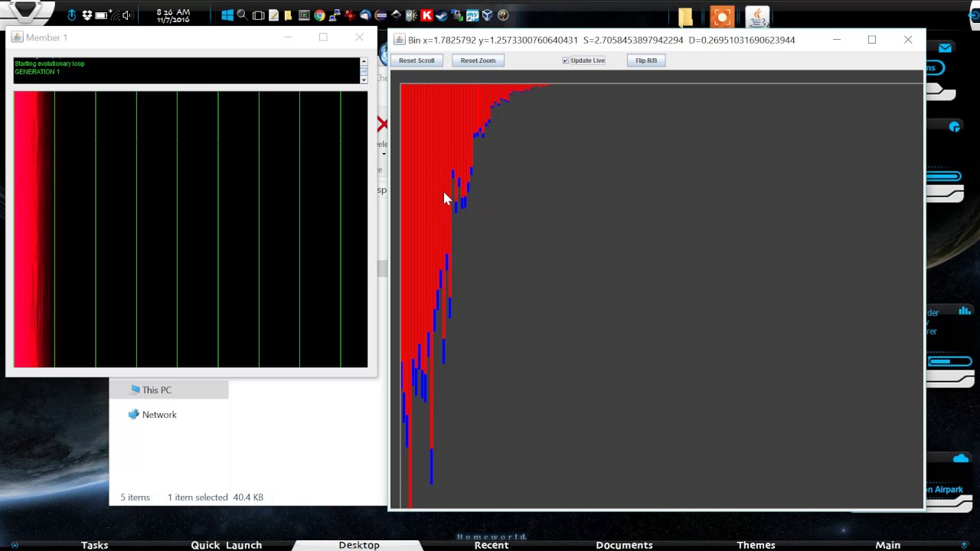Click the Reset Scroll button
The image size is (980, 551).
(x=416, y=60)
